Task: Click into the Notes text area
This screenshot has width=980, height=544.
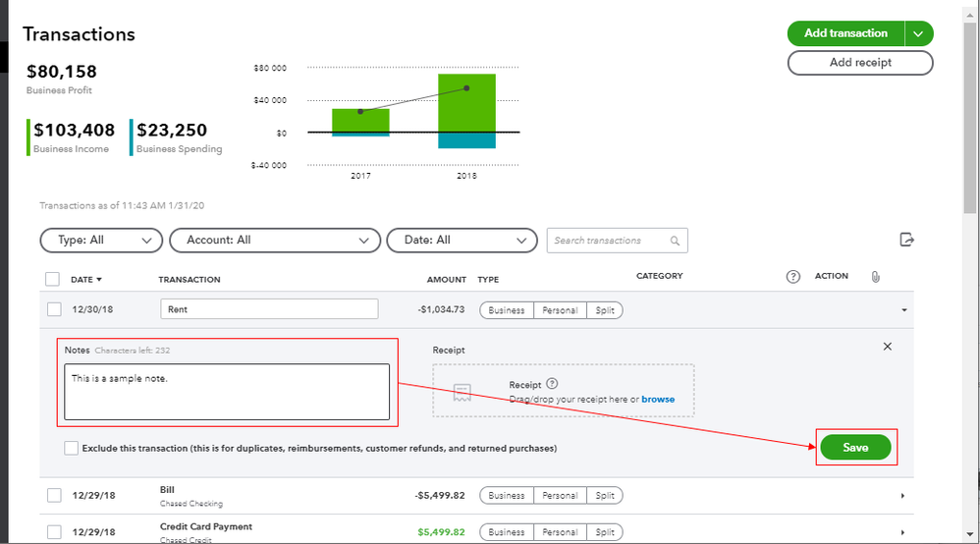Action: (x=227, y=392)
